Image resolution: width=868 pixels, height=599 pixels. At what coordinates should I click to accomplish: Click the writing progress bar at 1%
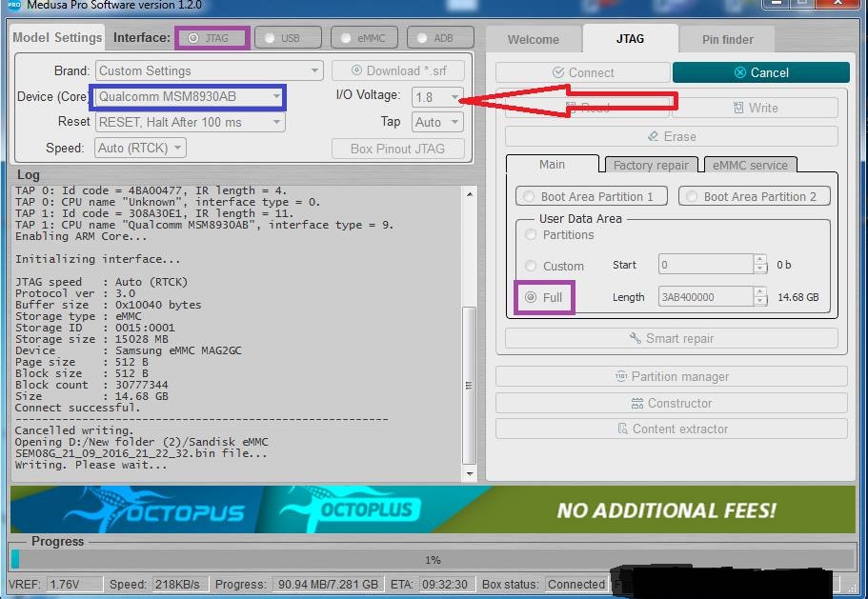(433, 560)
